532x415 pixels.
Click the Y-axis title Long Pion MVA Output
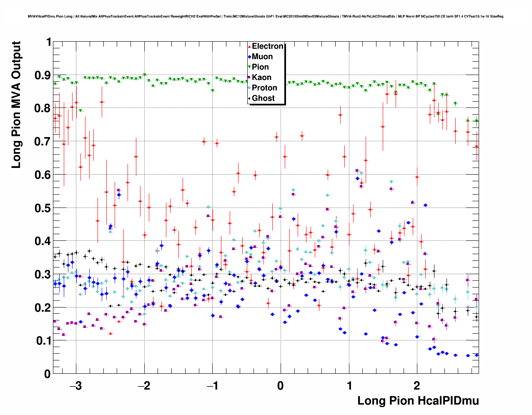16,105
